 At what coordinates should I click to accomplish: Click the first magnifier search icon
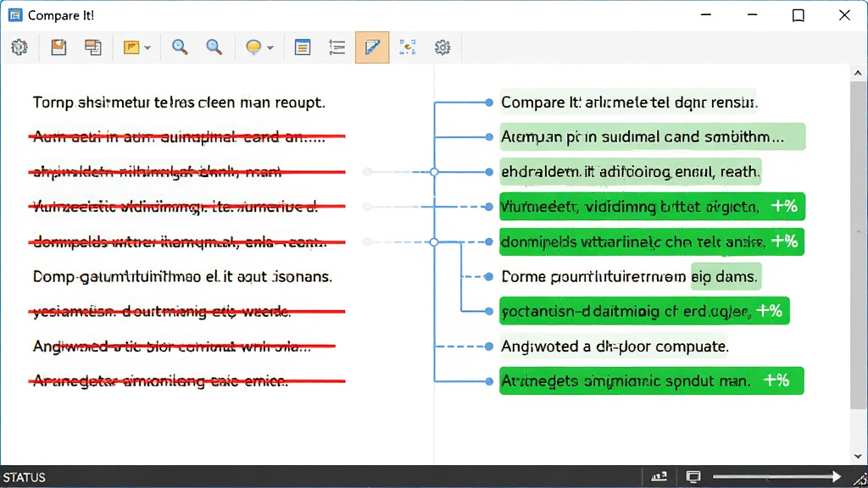click(180, 47)
